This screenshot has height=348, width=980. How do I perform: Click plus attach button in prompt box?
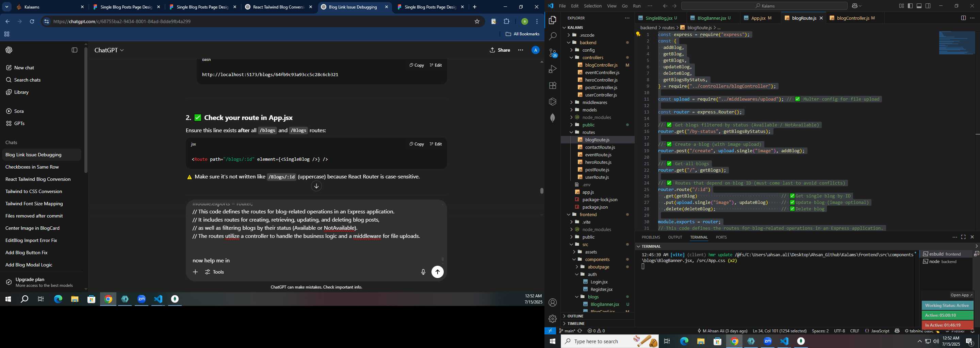point(195,272)
